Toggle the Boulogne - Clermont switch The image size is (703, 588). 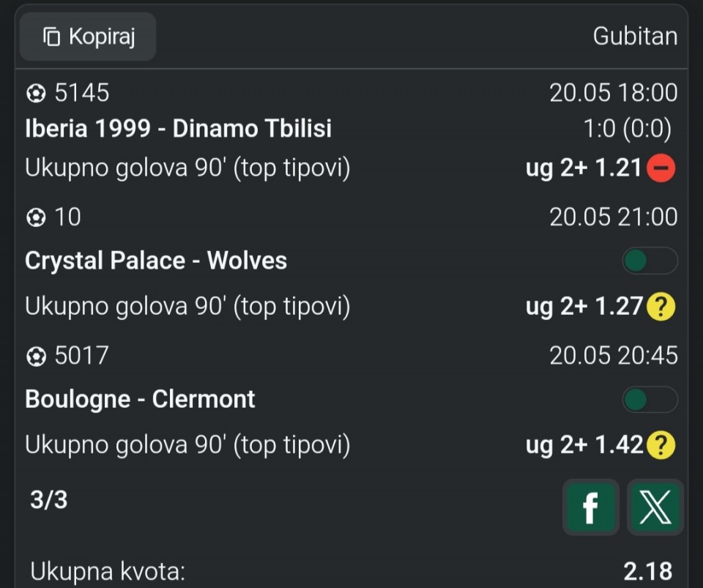tap(650, 399)
